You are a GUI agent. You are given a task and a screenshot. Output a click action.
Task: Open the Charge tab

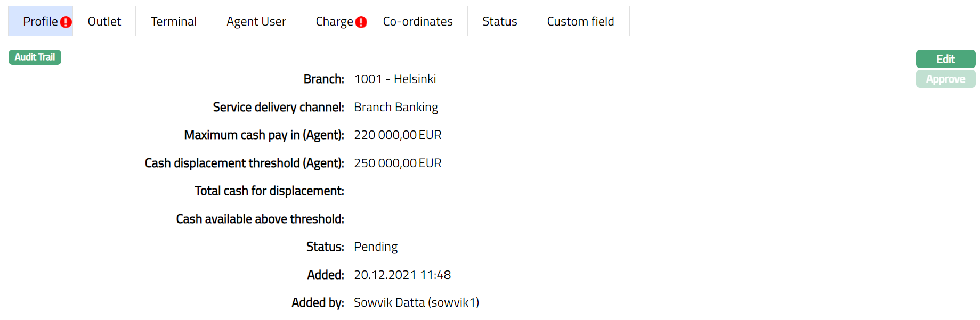pyautogui.click(x=334, y=21)
